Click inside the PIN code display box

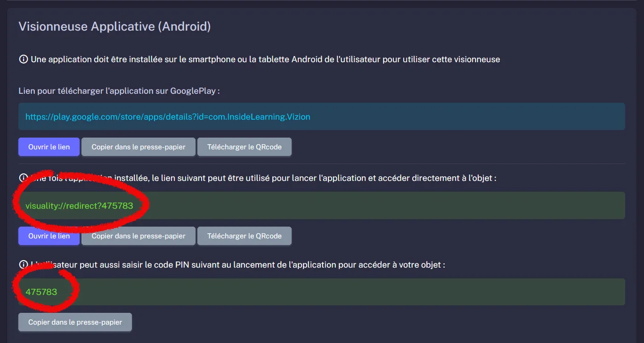pos(322,292)
